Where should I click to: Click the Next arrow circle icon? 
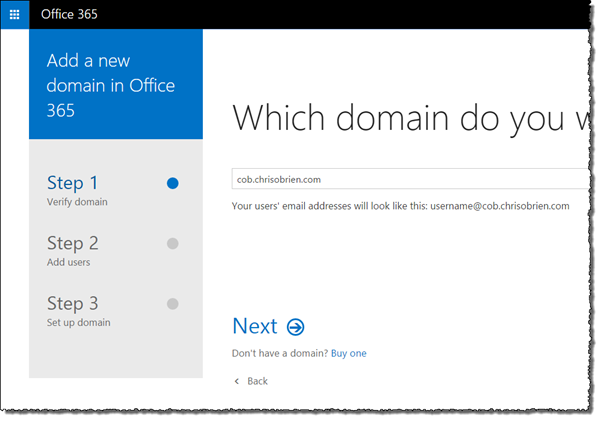click(296, 327)
